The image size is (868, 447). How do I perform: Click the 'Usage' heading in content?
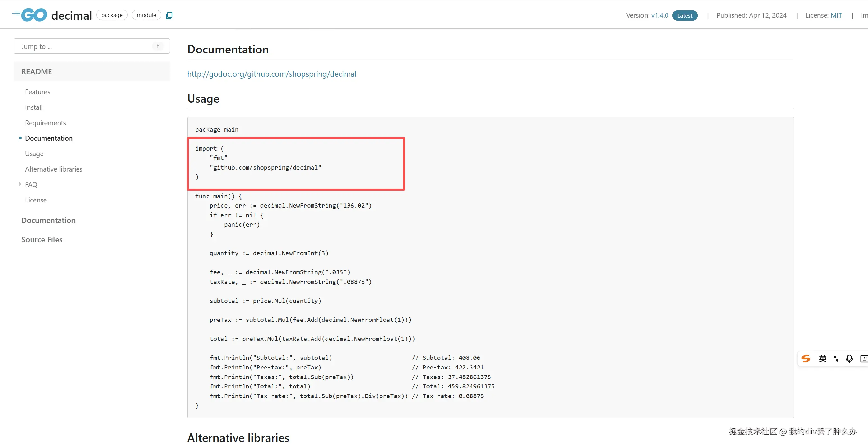click(x=203, y=99)
